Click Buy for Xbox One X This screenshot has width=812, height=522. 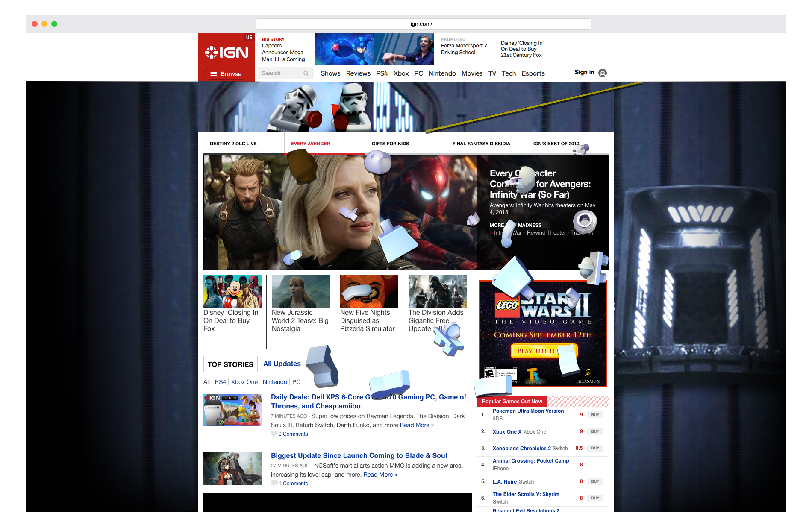[x=595, y=431]
